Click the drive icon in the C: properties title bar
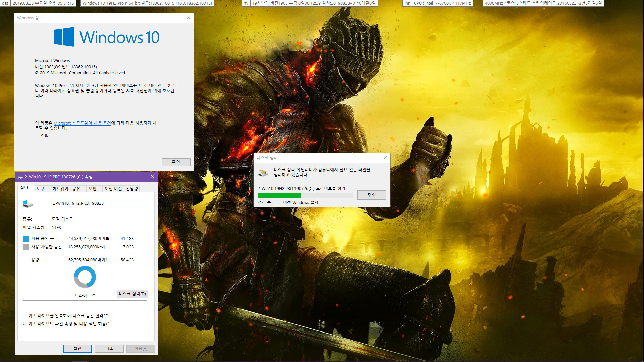 [20, 177]
